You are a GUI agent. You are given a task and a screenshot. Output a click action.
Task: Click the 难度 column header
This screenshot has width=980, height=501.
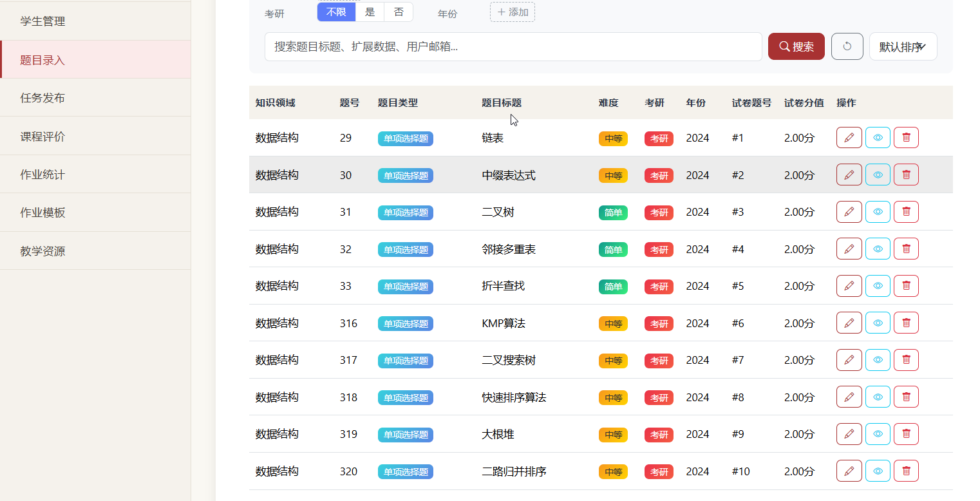click(608, 103)
